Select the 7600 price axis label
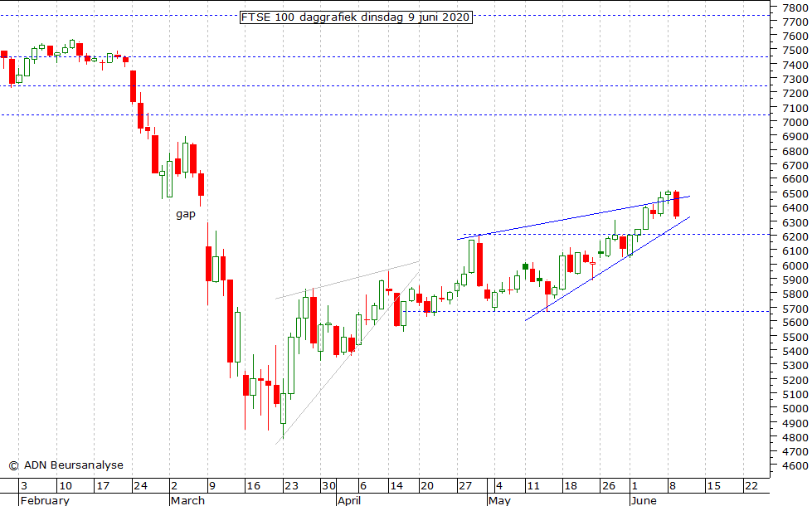The width and height of the screenshot is (812, 506). pos(795,36)
